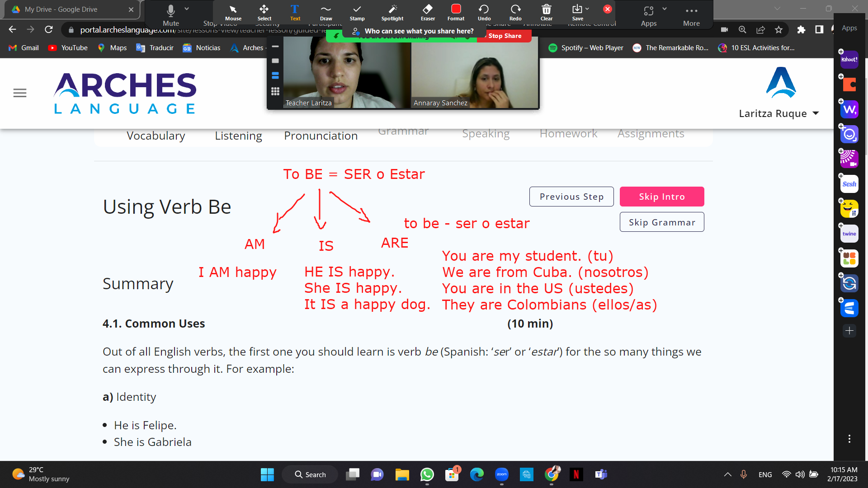Expand the Laritza Ruque user dropdown
868x488 pixels.
coord(778,113)
